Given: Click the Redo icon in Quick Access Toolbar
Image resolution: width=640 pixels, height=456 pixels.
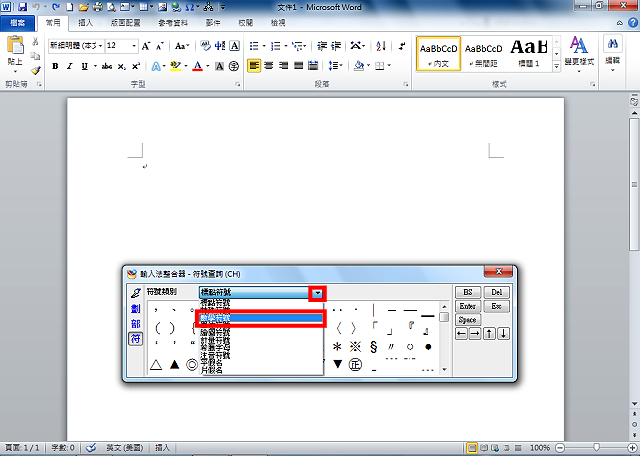Looking at the screenshot, I should click(56, 7).
